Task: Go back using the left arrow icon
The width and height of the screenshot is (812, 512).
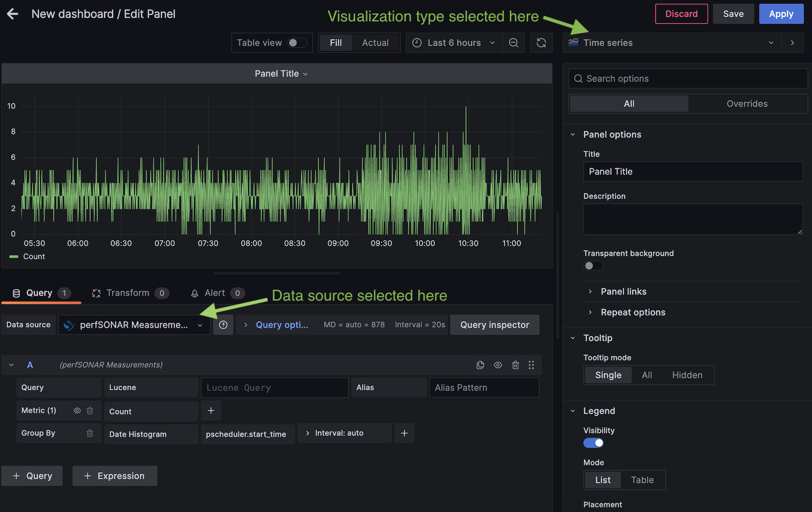Action: point(13,14)
